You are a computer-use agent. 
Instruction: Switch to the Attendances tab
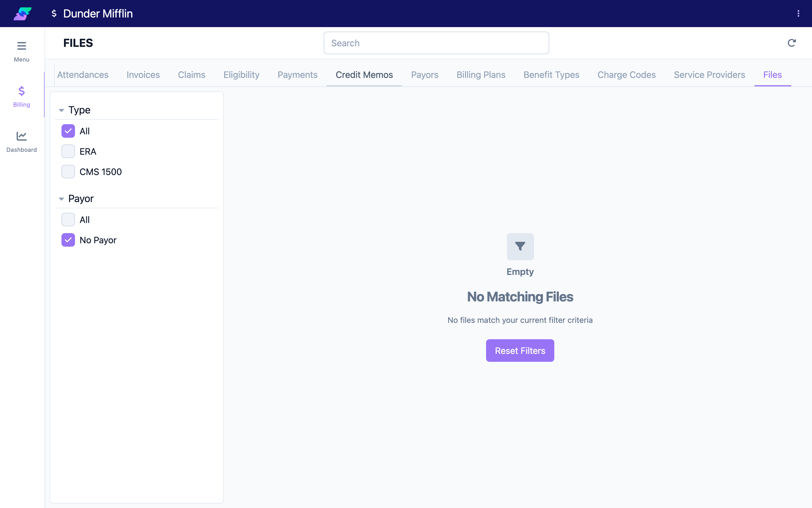pos(83,75)
